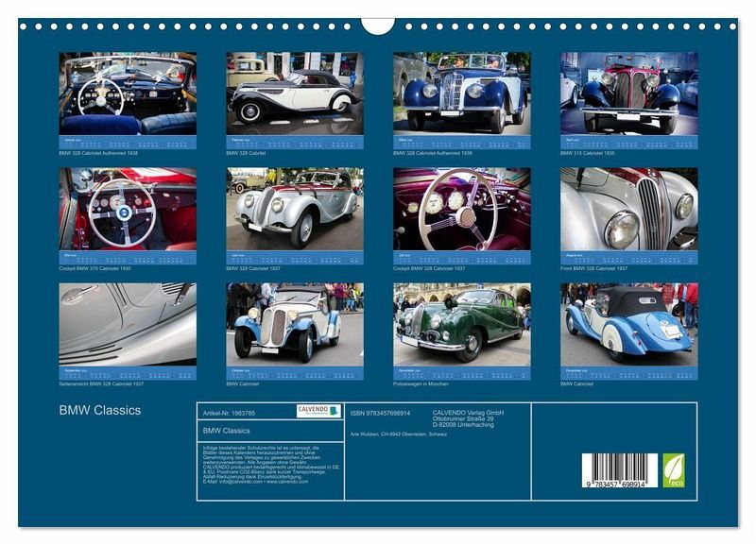
Task: Click the "D-82008 Unterhaching" line
Action: (463, 425)
